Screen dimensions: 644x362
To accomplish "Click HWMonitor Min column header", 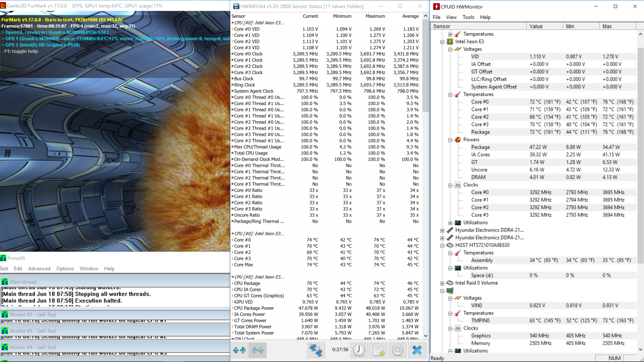I will 581,26.
